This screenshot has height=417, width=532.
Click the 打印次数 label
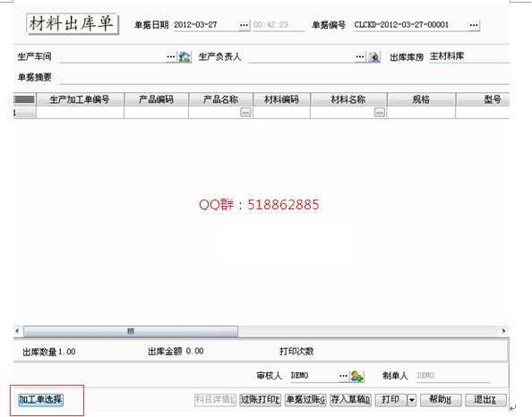[296, 352]
